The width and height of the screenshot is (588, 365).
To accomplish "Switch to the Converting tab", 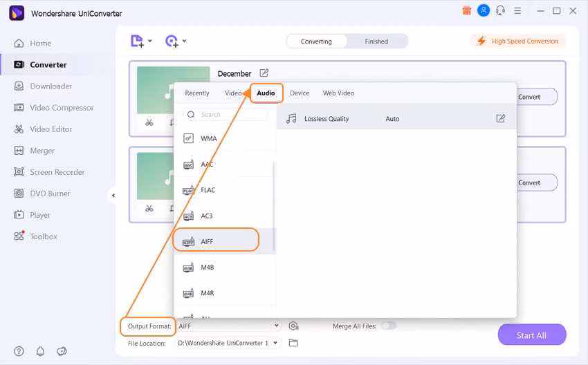I will [317, 41].
